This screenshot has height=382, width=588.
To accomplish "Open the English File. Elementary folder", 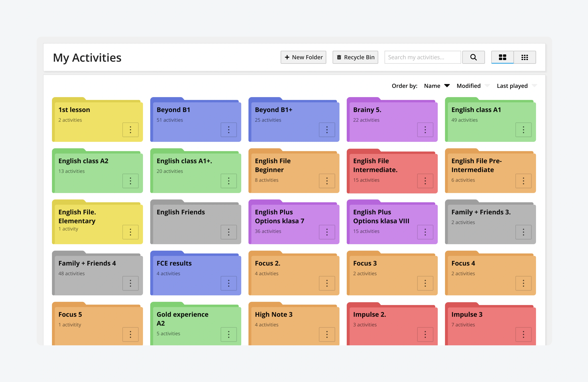I will pos(97,222).
